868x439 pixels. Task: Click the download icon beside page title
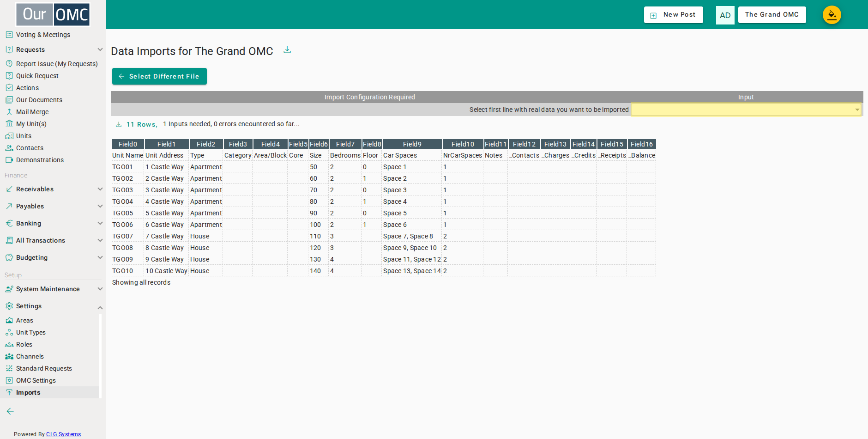pos(287,50)
